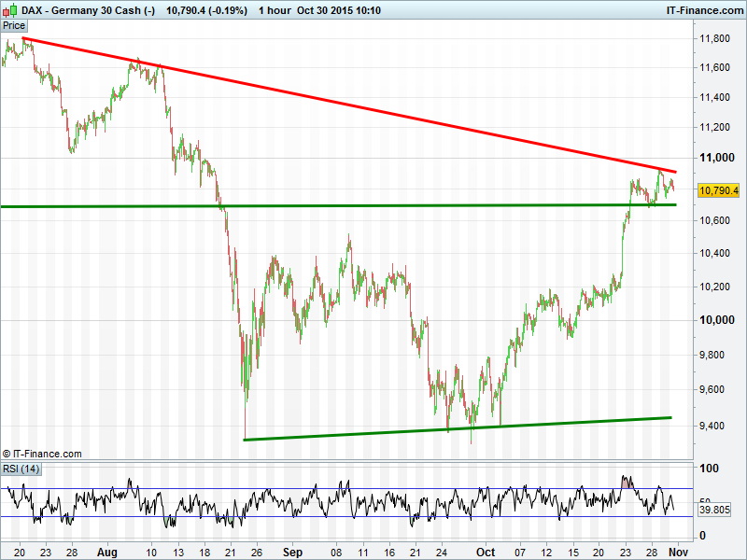Screen dimensions: 747x560
Task: Click the 11,000 price axis label
Action: pos(716,158)
